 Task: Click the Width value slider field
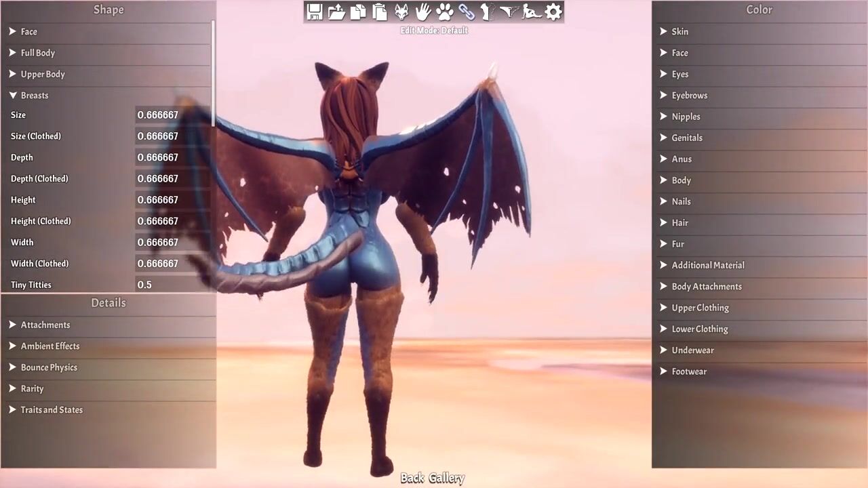pos(172,243)
